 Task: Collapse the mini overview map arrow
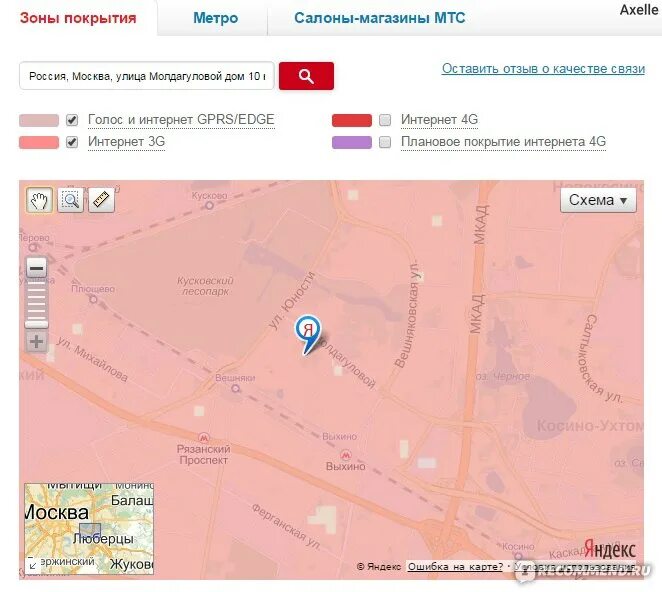(x=33, y=566)
